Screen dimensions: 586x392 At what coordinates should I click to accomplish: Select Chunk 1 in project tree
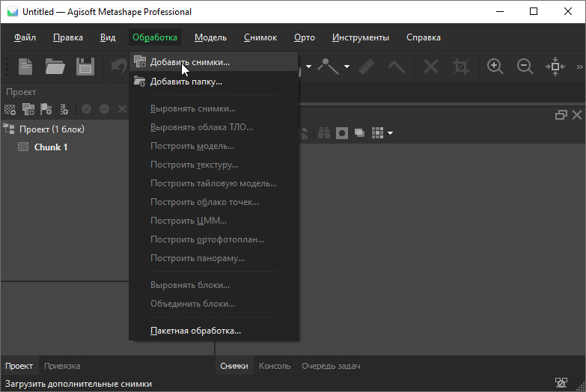51,147
